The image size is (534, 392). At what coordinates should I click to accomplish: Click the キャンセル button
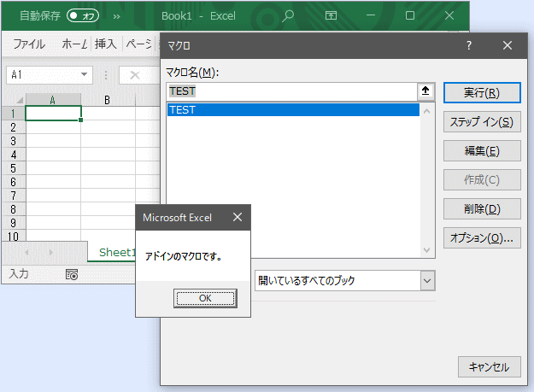point(489,367)
